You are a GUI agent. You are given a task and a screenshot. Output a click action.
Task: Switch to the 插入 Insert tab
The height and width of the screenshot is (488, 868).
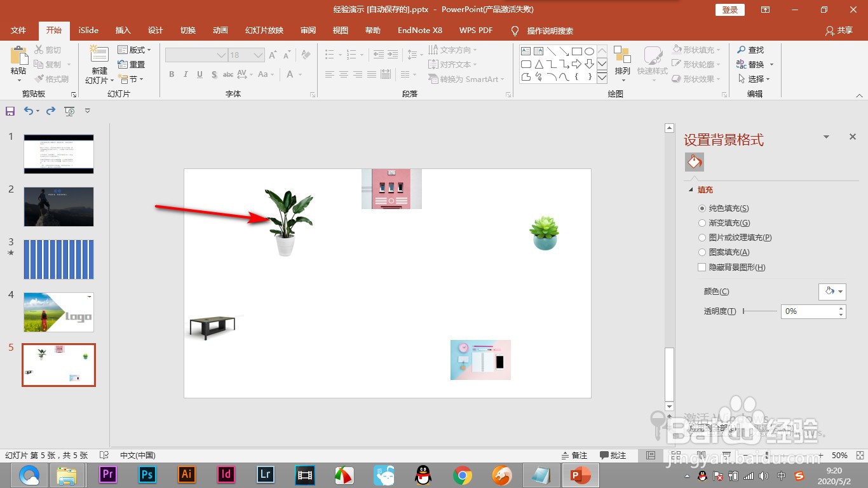[123, 30]
